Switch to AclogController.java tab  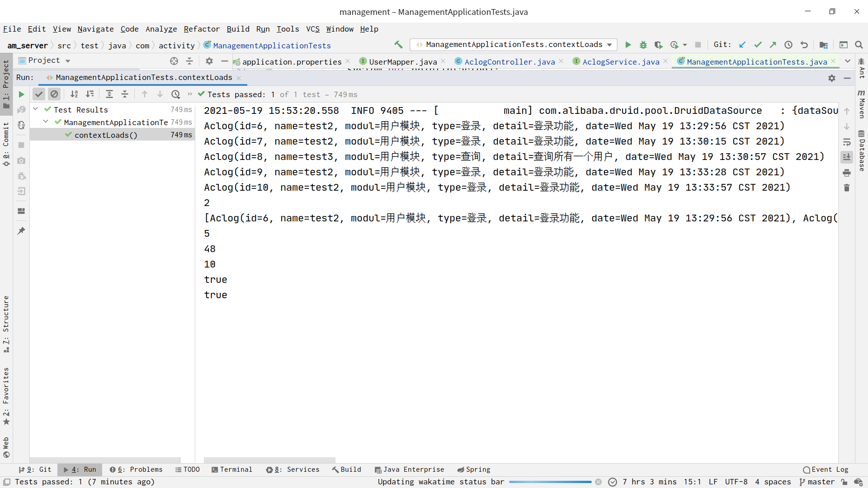pyautogui.click(x=509, y=62)
